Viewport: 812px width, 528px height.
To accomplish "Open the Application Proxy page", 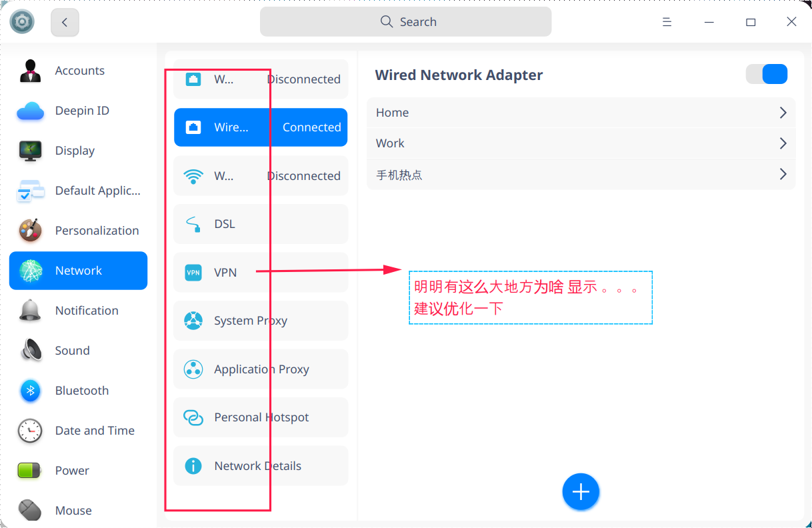I will [x=261, y=369].
